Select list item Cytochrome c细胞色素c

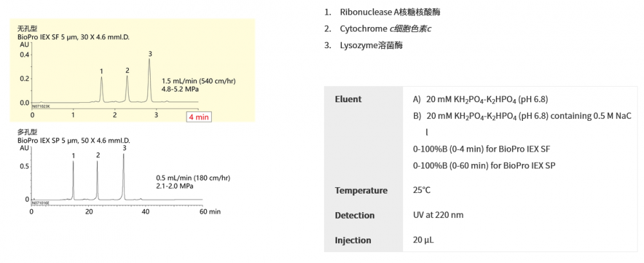[x=385, y=29]
